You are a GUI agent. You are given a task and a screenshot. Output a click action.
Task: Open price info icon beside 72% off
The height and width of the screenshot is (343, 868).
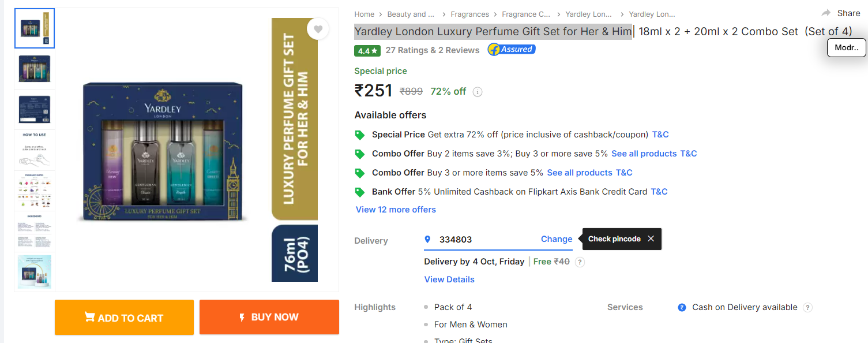tap(478, 92)
